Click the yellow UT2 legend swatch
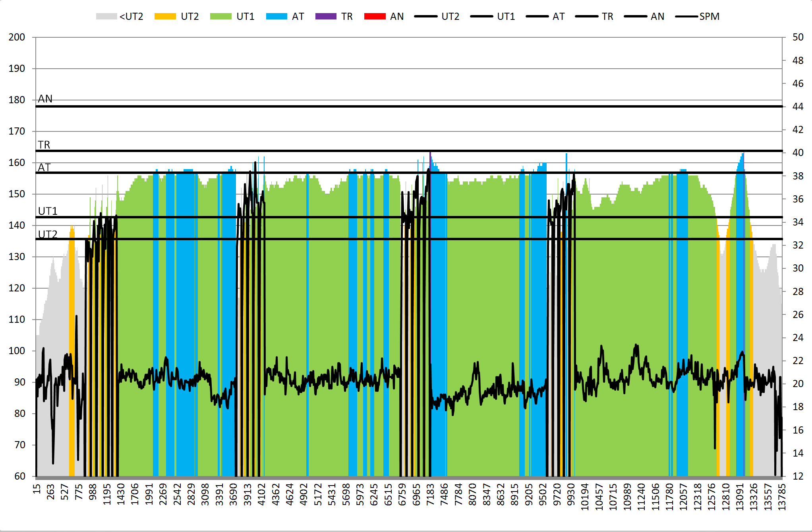812x532 pixels. click(165, 16)
